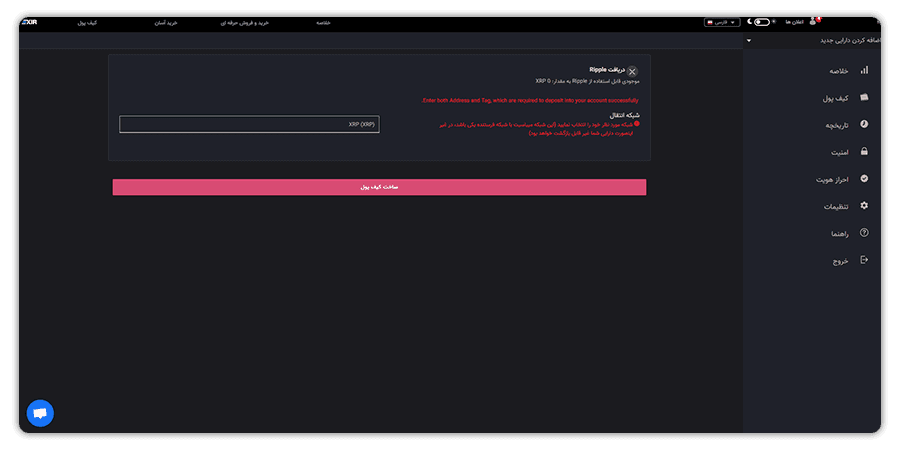Viewport: 900px width, 450px height.
Task: Open the خرید و فروش حرفه ای menu
Action: point(245,23)
